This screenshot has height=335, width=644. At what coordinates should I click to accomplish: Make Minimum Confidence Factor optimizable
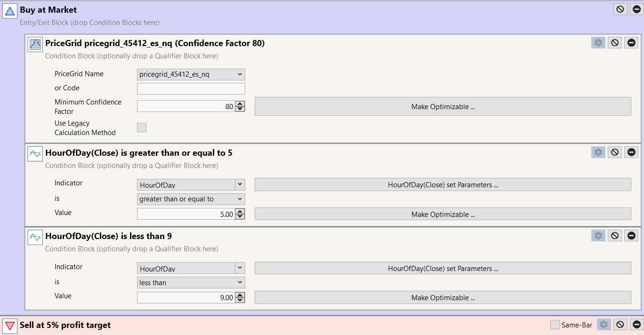pos(443,107)
